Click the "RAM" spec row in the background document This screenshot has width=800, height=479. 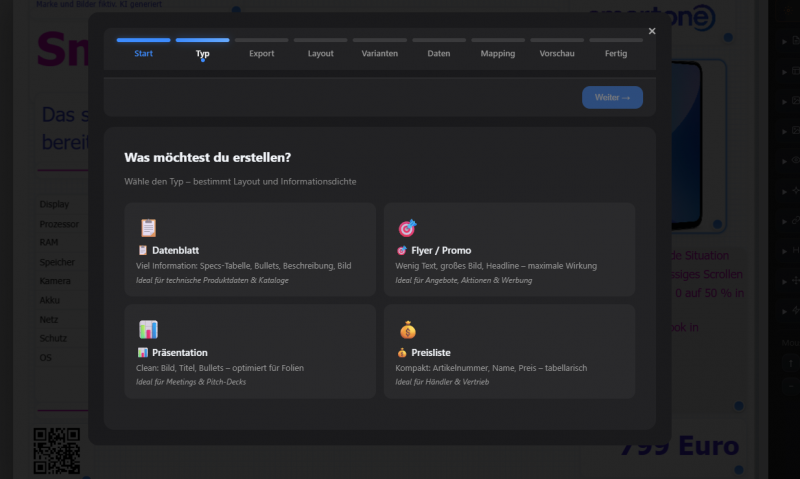pos(49,242)
